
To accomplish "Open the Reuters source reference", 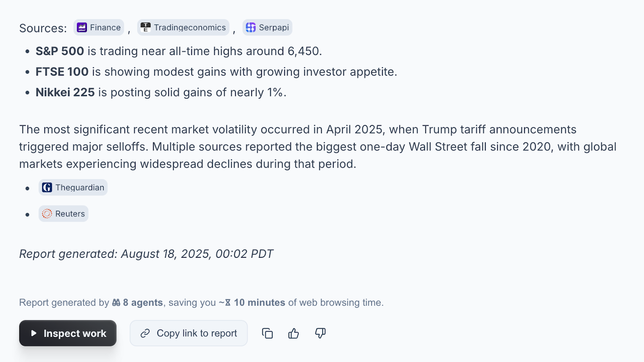I will [x=63, y=214].
